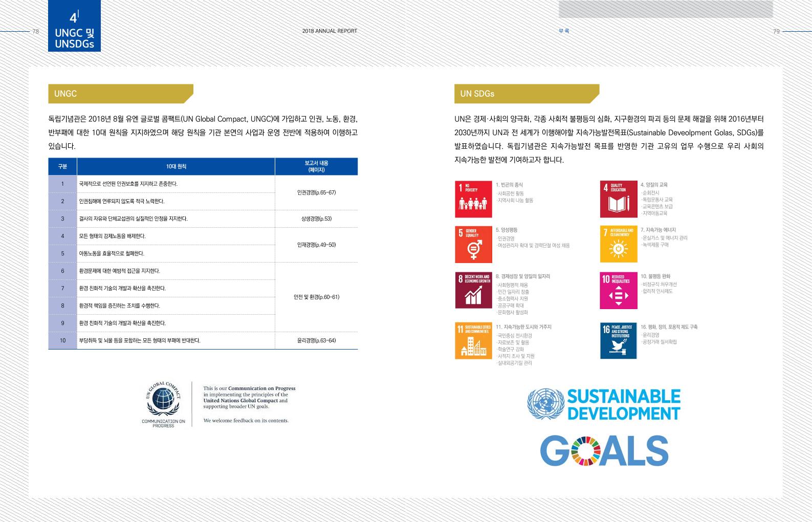The height and width of the screenshot is (522, 812).
Task: Click heading 8. 경제성장 및 양질의 일자리
Action: (x=522, y=276)
